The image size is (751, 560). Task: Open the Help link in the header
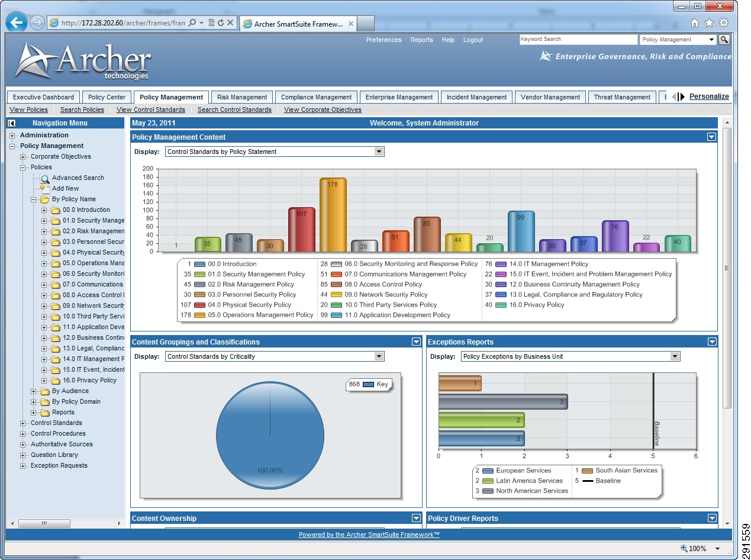(x=448, y=40)
